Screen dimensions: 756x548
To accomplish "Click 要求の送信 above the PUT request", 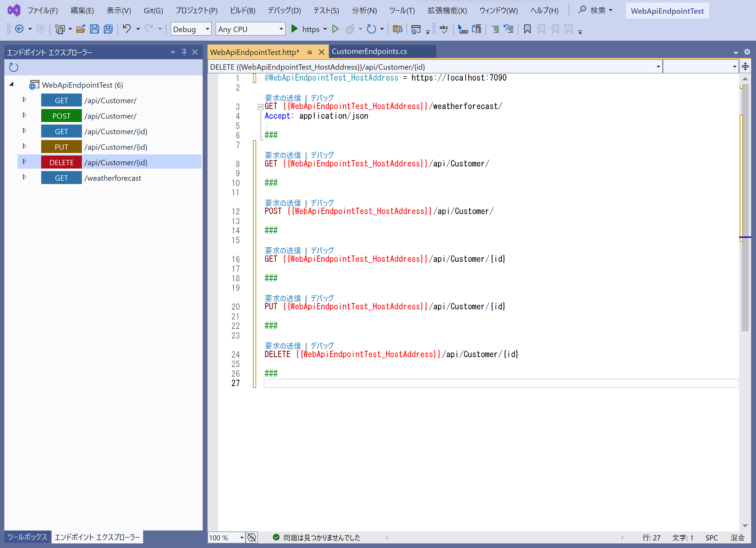I will (x=283, y=298).
